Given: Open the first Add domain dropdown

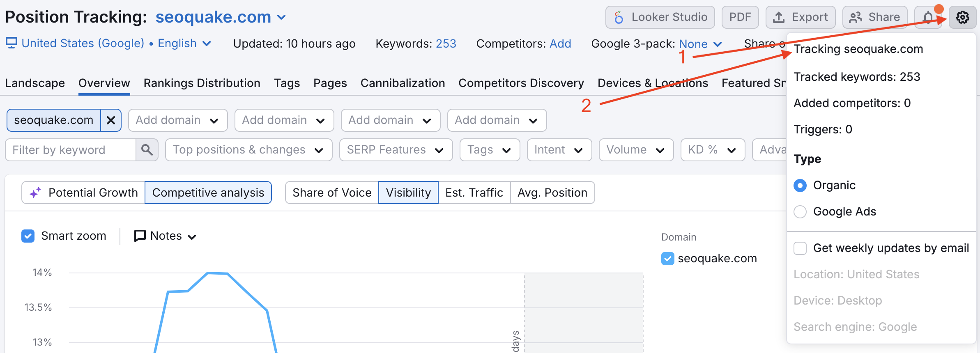Looking at the screenshot, I should click(178, 120).
